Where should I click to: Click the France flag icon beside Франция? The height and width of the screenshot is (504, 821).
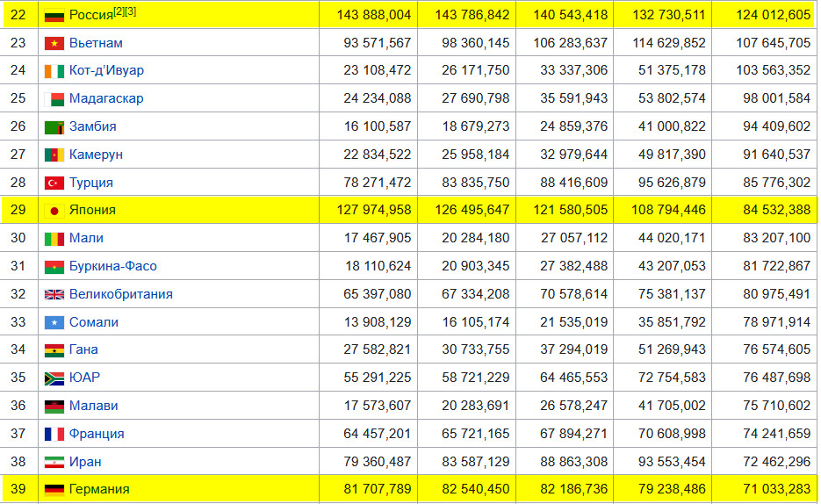pos(54,434)
